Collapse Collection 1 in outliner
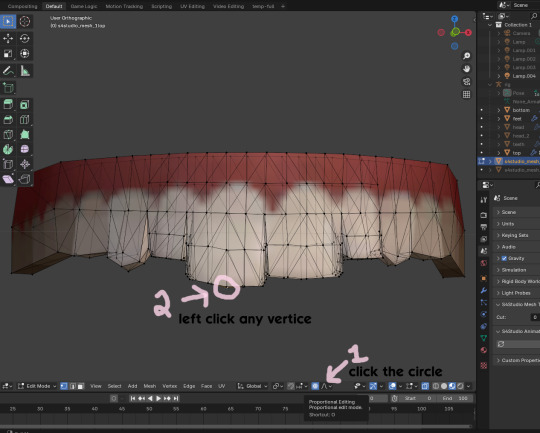This screenshot has width=540, height=433. [x=490, y=25]
